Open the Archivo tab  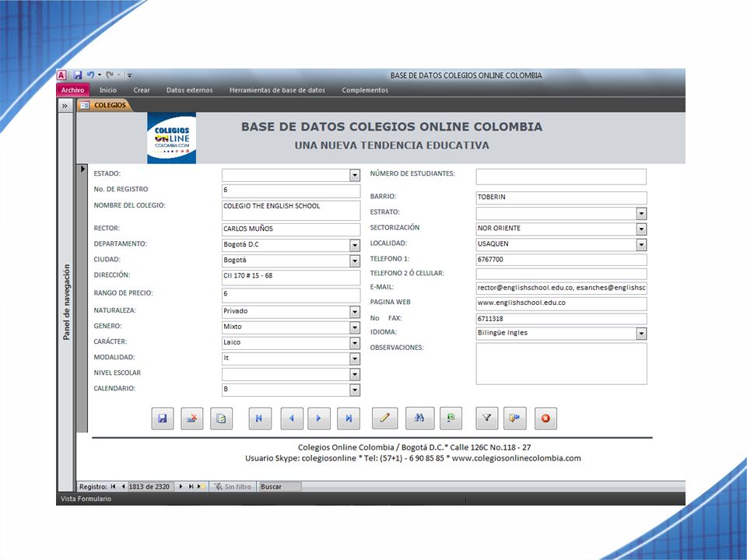click(72, 90)
